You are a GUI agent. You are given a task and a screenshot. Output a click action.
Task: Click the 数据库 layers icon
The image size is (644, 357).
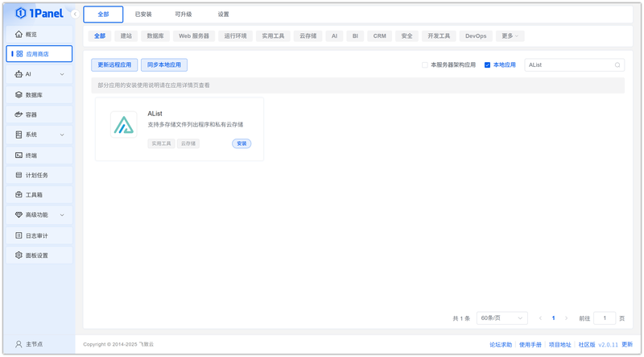click(x=19, y=94)
